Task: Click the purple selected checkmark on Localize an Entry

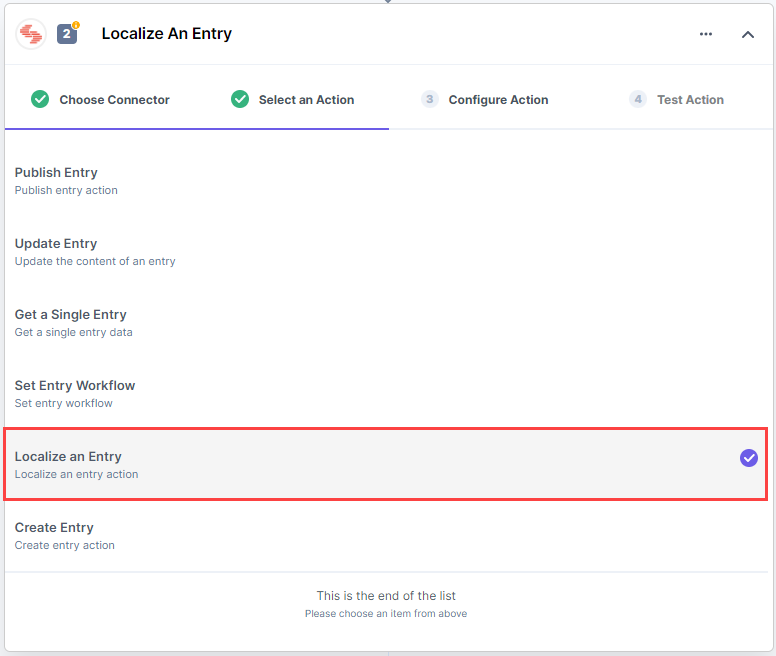Action: pos(748,458)
